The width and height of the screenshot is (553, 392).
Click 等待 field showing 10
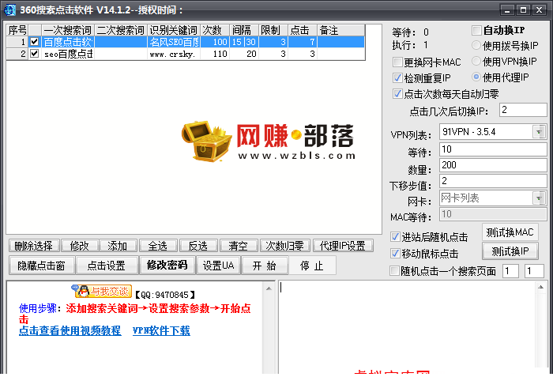pos(493,149)
